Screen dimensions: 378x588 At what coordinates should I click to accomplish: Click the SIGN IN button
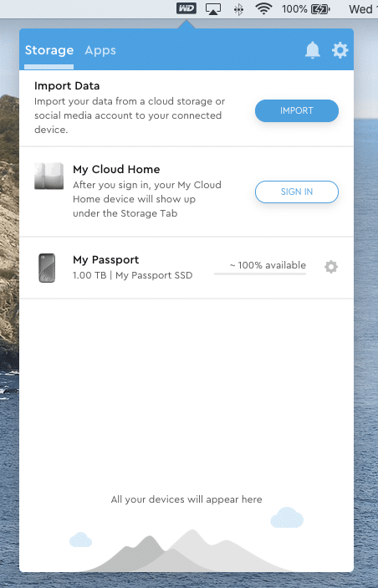[297, 192]
